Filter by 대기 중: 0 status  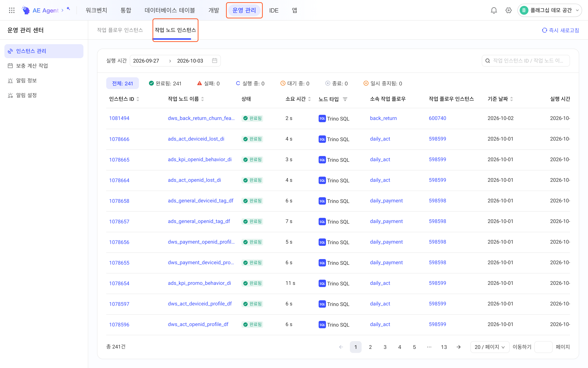[x=295, y=84]
